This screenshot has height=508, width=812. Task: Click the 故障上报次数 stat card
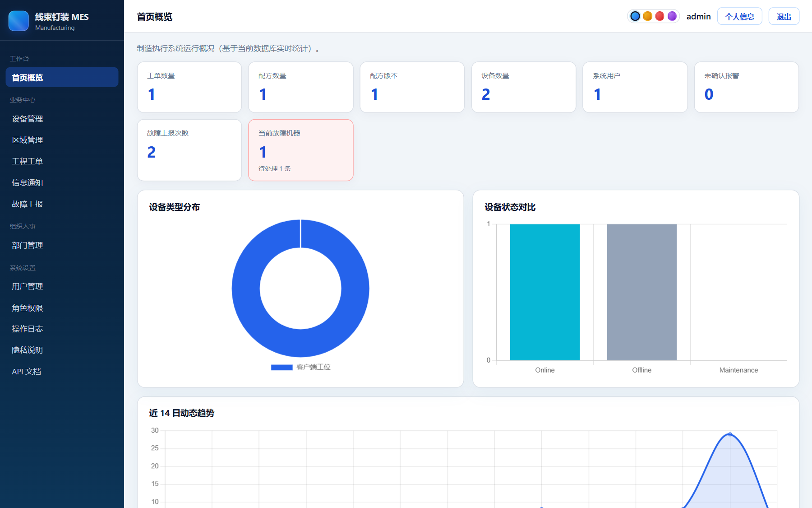189,150
